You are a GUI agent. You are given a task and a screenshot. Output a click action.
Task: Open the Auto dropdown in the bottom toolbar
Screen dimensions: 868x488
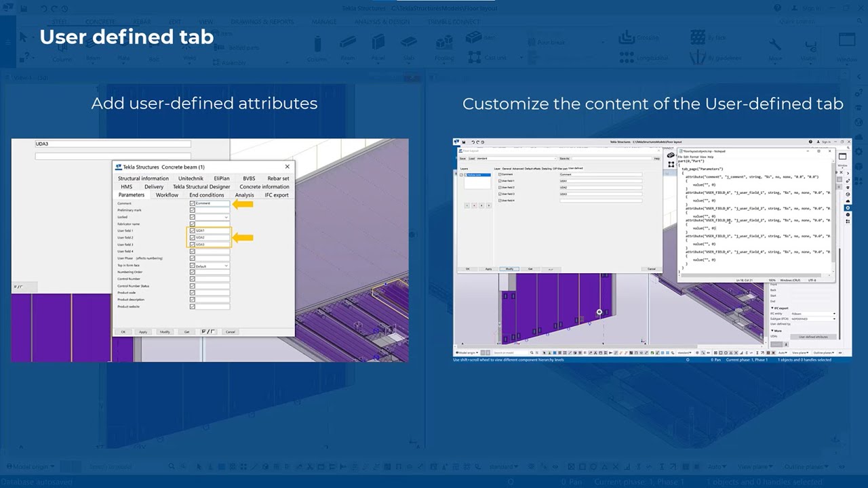(x=782, y=352)
